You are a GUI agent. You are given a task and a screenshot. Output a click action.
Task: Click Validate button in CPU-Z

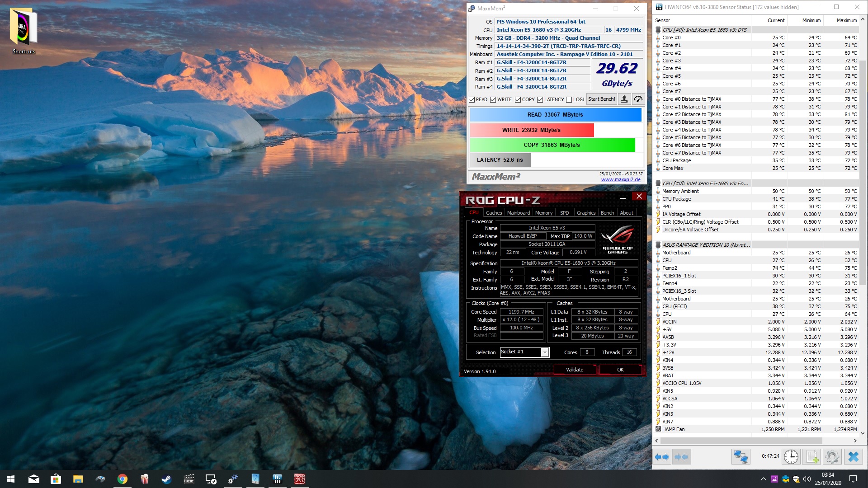[x=575, y=370]
